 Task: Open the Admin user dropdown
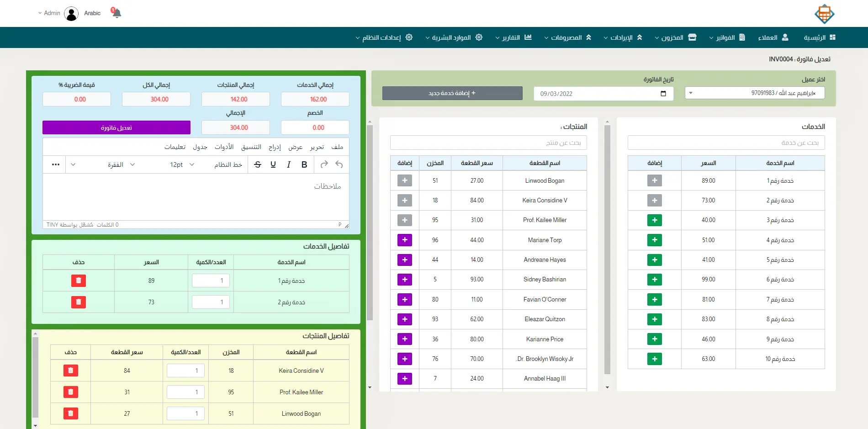(x=49, y=13)
